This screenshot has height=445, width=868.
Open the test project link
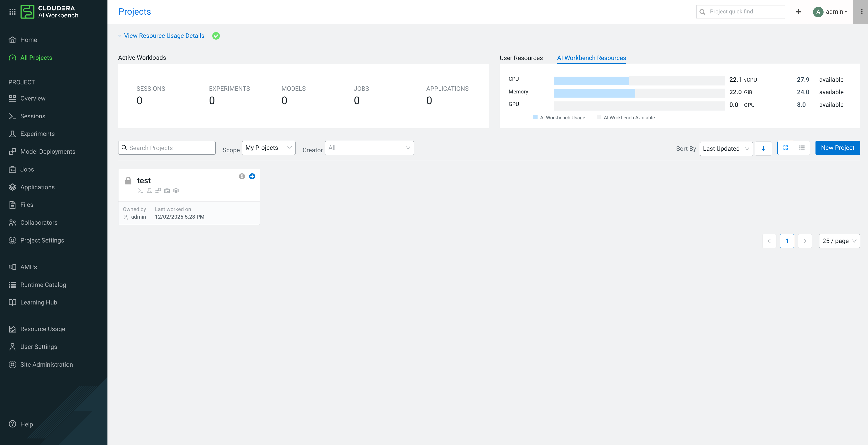pos(144,181)
